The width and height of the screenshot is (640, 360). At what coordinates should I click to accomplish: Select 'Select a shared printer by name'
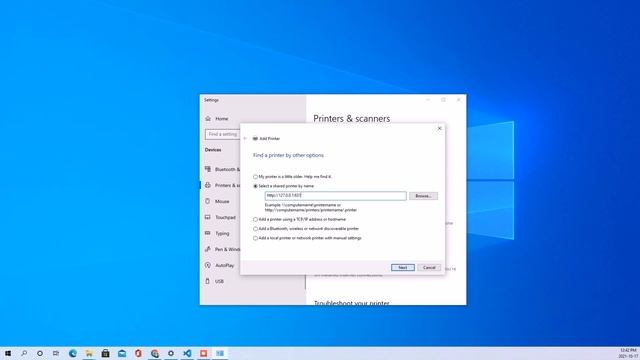pyautogui.click(x=255, y=186)
